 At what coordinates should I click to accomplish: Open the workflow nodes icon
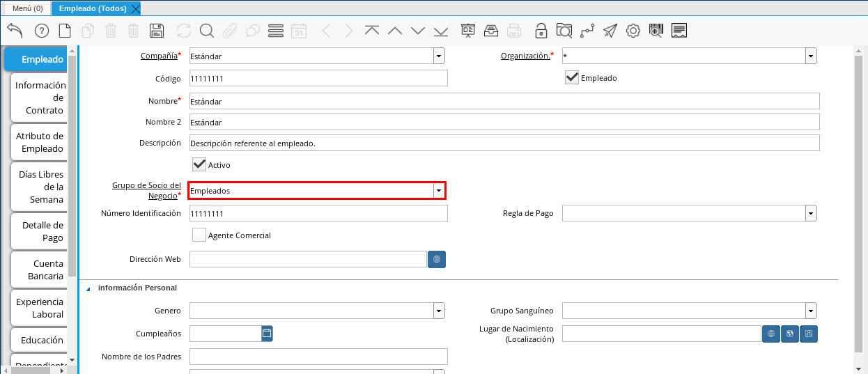point(587,31)
